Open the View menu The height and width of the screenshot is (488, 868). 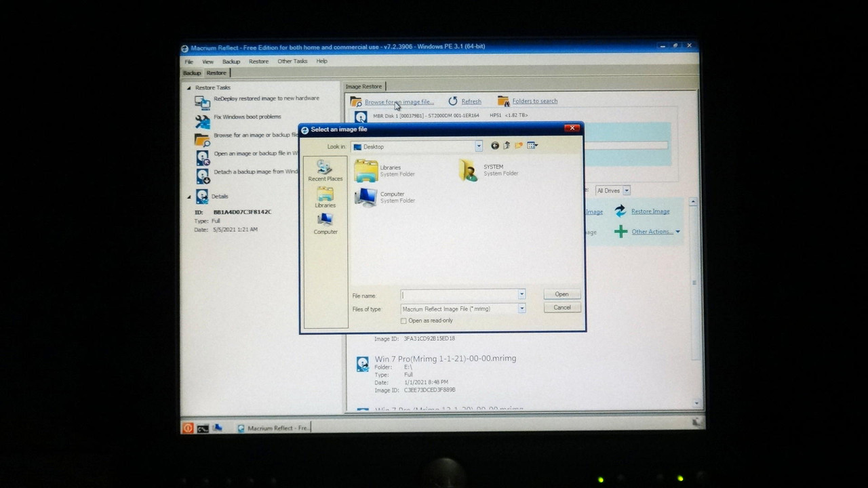(208, 62)
